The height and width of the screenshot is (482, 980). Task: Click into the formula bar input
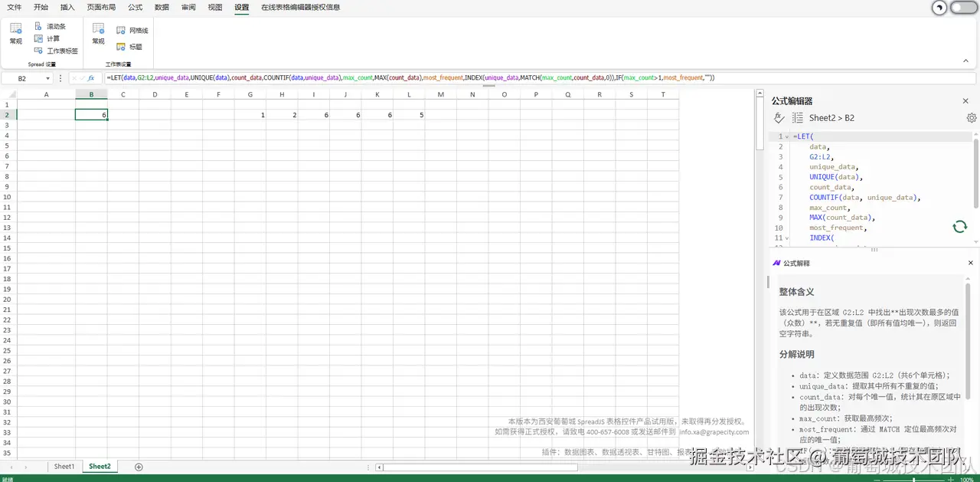(x=539, y=78)
